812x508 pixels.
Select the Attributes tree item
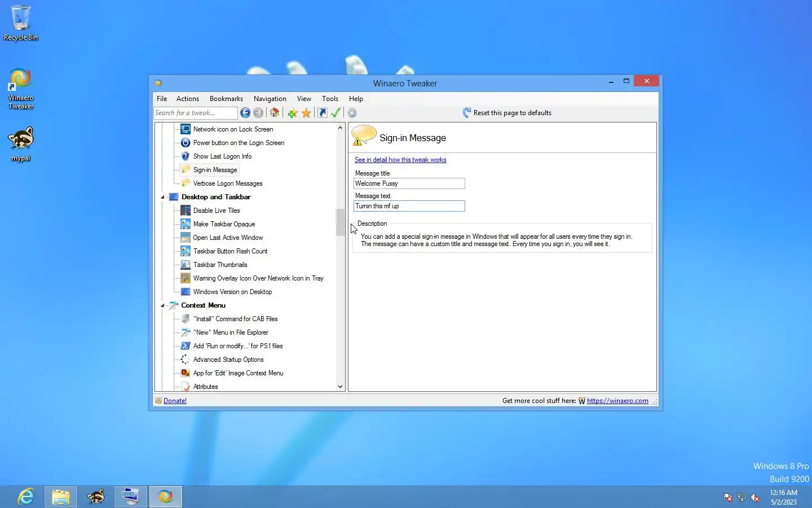tap(205, 387)
